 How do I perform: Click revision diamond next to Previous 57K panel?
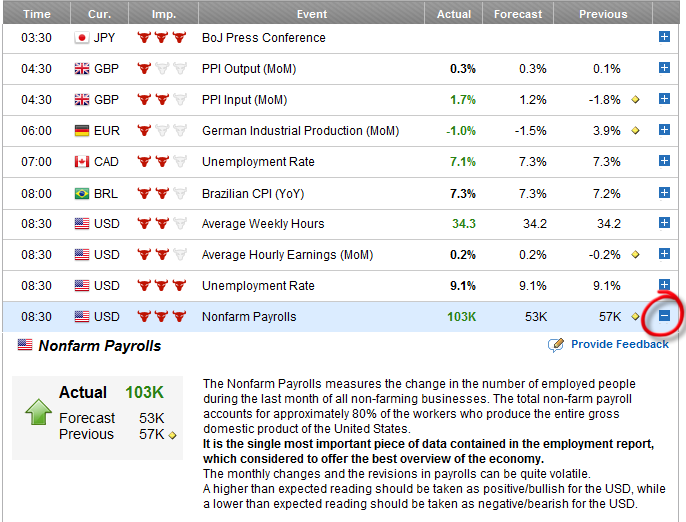172,435
